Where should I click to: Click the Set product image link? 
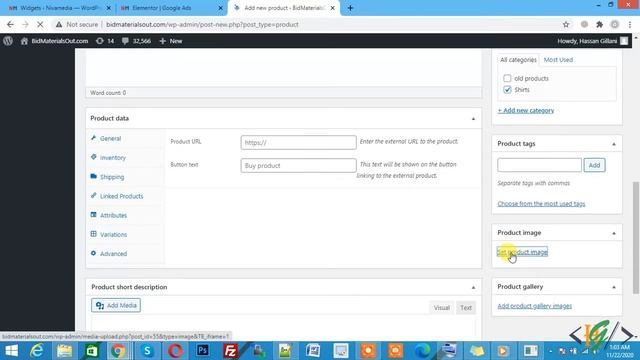522,252
